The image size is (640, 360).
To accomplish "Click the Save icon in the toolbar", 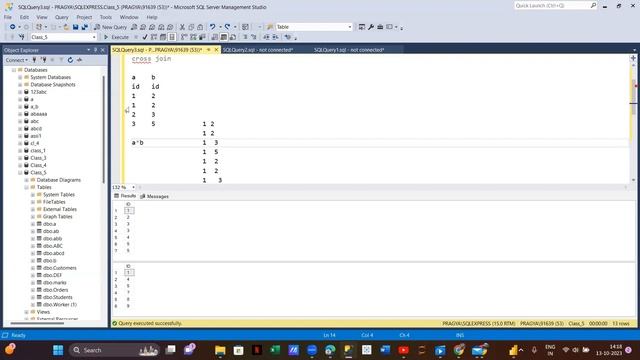I will (x=76, y=27).
